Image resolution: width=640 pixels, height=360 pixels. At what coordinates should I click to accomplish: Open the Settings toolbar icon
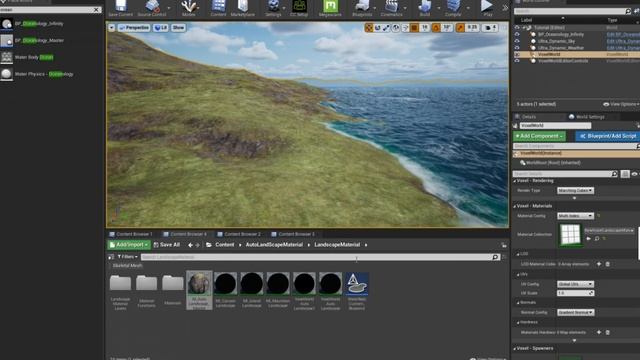[273, 8]
